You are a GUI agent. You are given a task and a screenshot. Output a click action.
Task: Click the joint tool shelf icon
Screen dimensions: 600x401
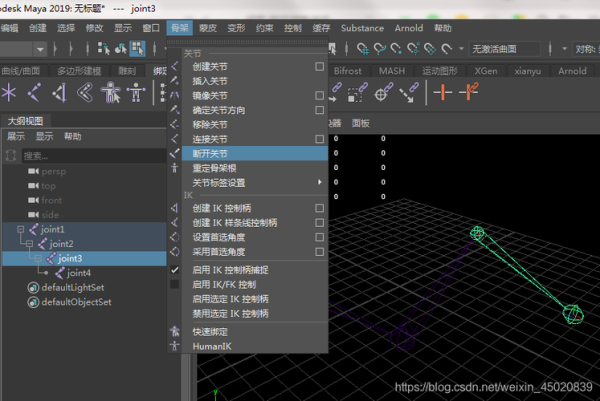34,93
